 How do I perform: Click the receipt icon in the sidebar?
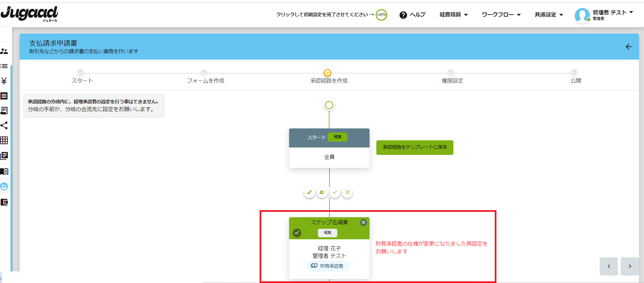coord(4,96)
